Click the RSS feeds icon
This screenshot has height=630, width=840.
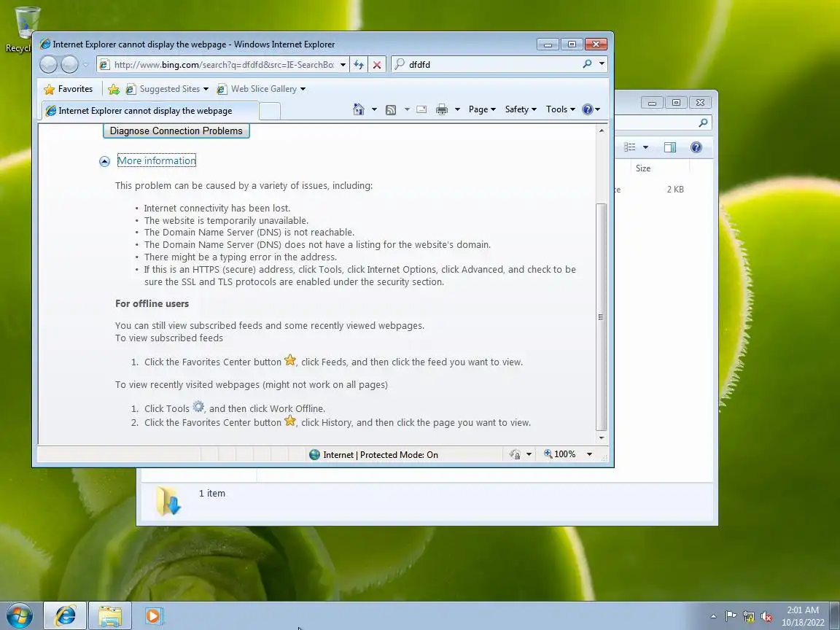pos(391,110)
